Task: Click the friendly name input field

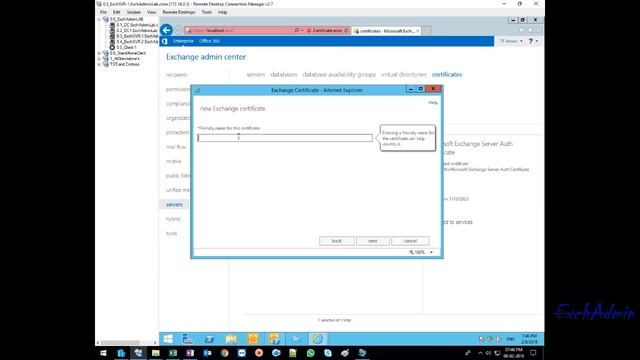Action: (285, 138)
